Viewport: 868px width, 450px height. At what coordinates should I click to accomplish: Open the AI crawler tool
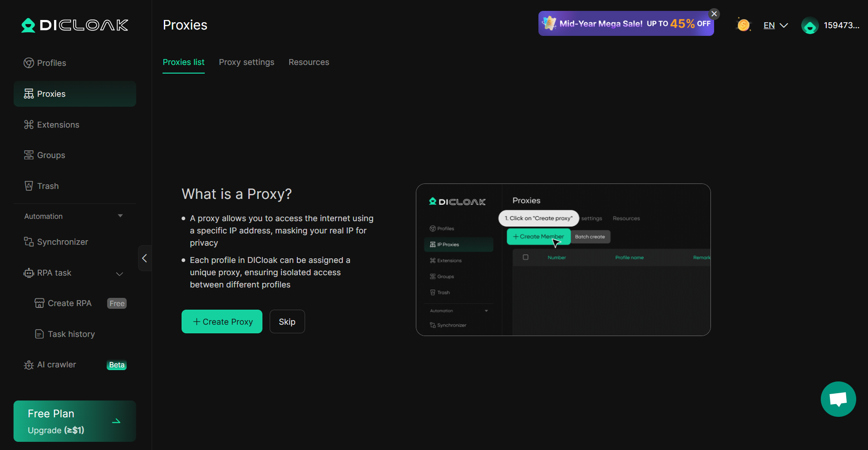tap(50, 365)
